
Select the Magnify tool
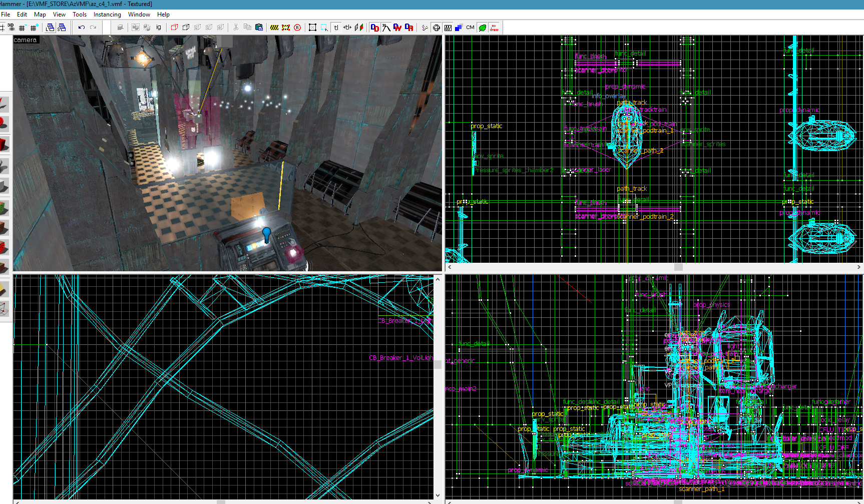pyautogui.click(x=4, y=123)
